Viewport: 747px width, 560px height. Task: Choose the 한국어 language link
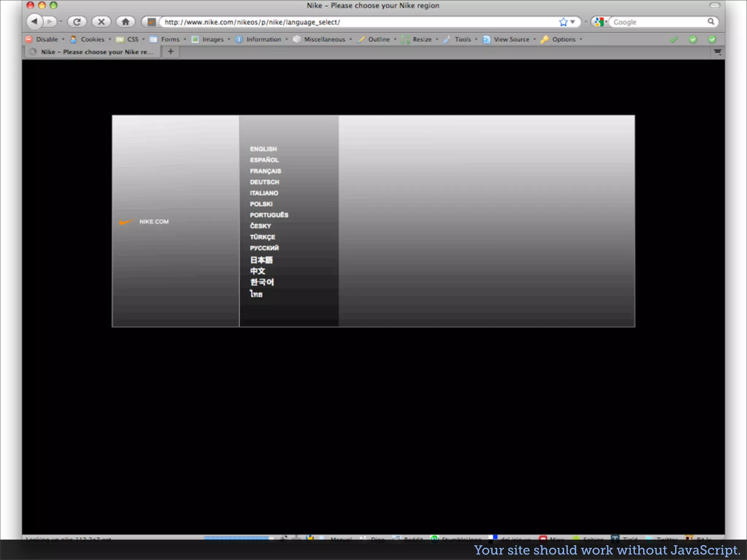click(262, 282)
